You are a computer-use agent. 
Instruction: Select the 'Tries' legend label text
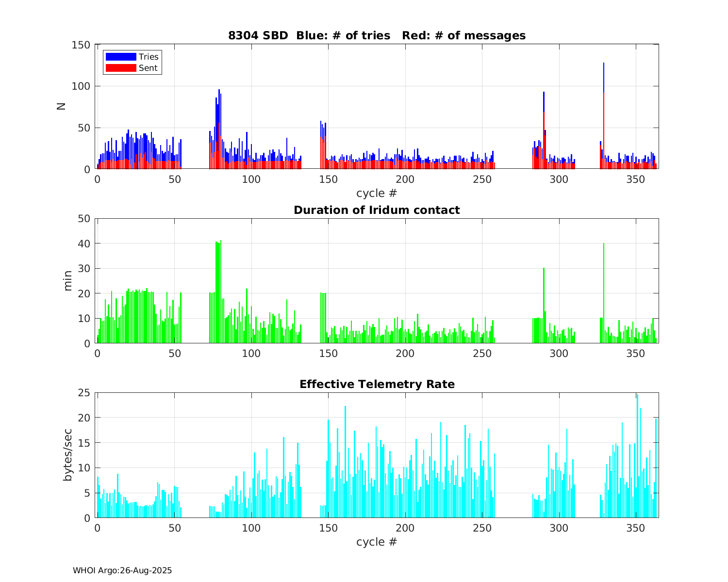149,57
